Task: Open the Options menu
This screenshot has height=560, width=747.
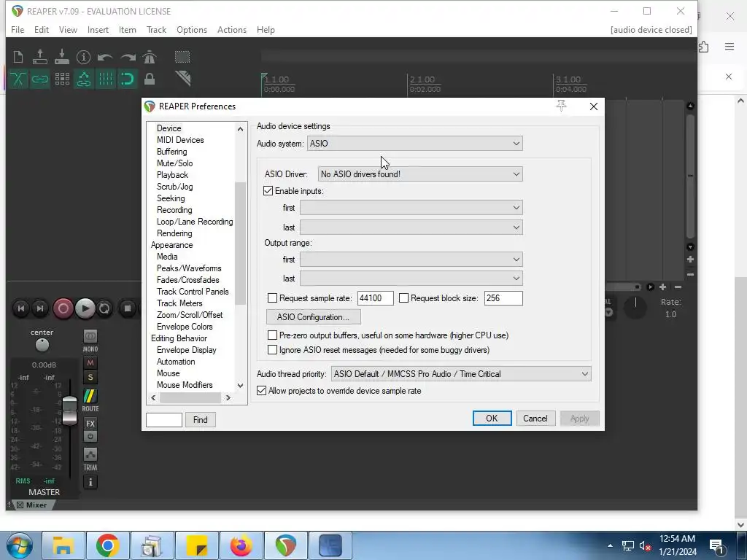Action: [x=192, y=29]
